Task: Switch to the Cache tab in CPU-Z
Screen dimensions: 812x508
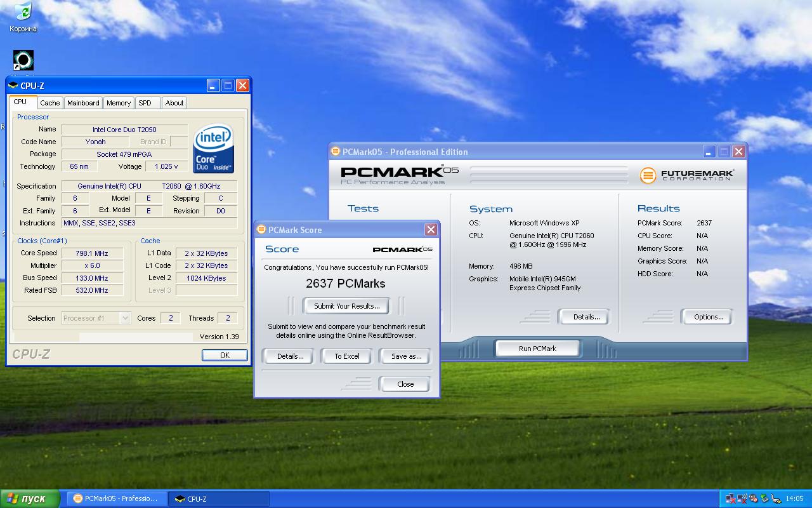Action: pyautogui.click(x=49, y=103)
